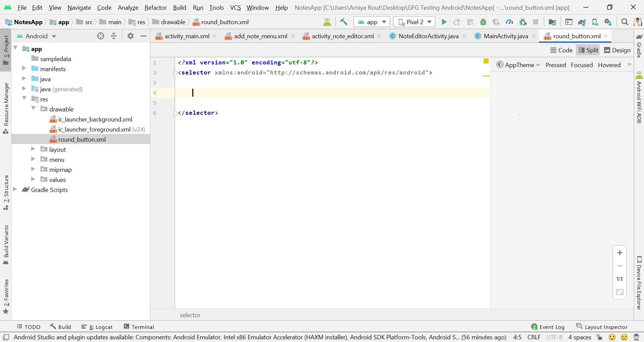Click the project panel settings gear
The width and height of the screenshot is (644, 342).
131,36
